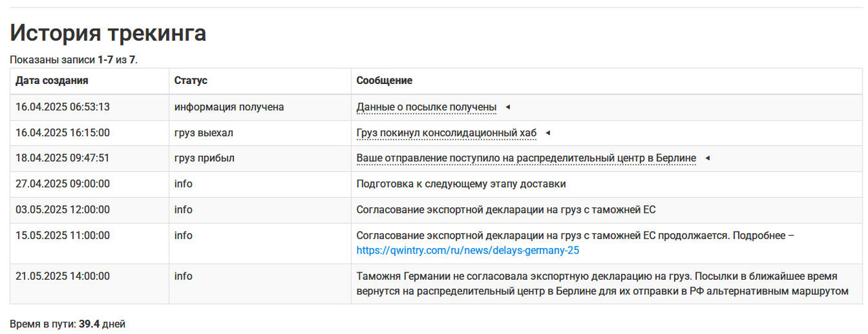Screen dimensions: 868x334
Task: Click the "Время в пути: 39.4 дней" text
Action: [x=67, y=325]
